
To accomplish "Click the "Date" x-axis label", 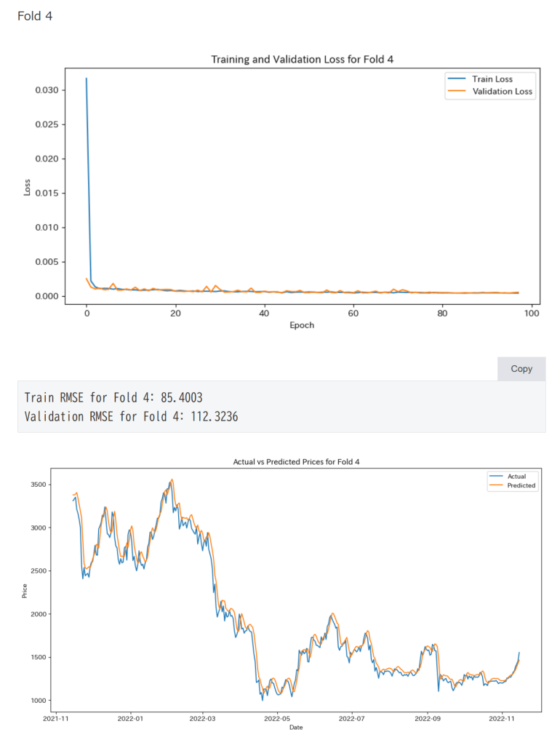I will coord(296,727).
